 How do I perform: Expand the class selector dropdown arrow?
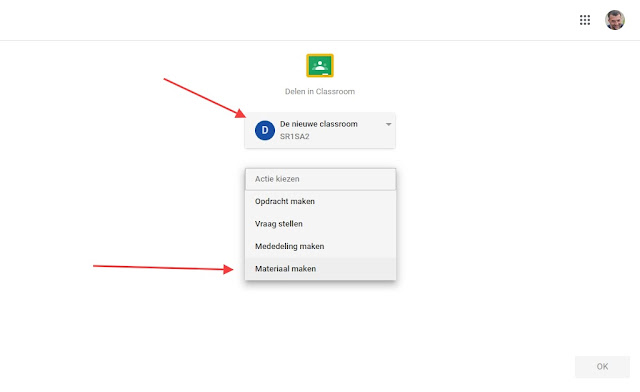coord(389,124)
